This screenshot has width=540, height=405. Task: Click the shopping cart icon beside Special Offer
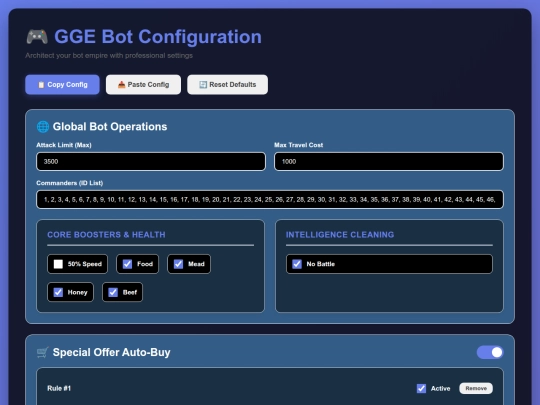42,352
